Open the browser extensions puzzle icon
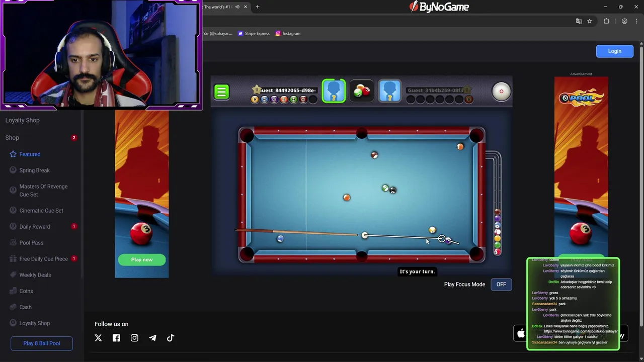Viewport: 644px width, 362px height. click(x=606, y=21)
